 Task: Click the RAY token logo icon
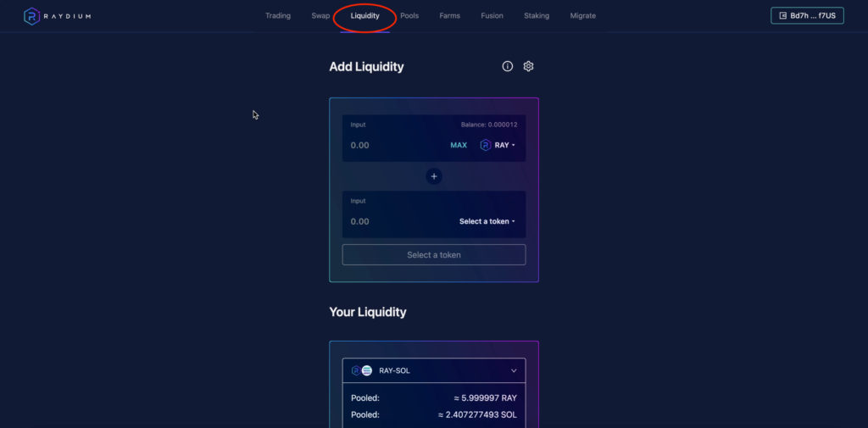coord(486,145)
